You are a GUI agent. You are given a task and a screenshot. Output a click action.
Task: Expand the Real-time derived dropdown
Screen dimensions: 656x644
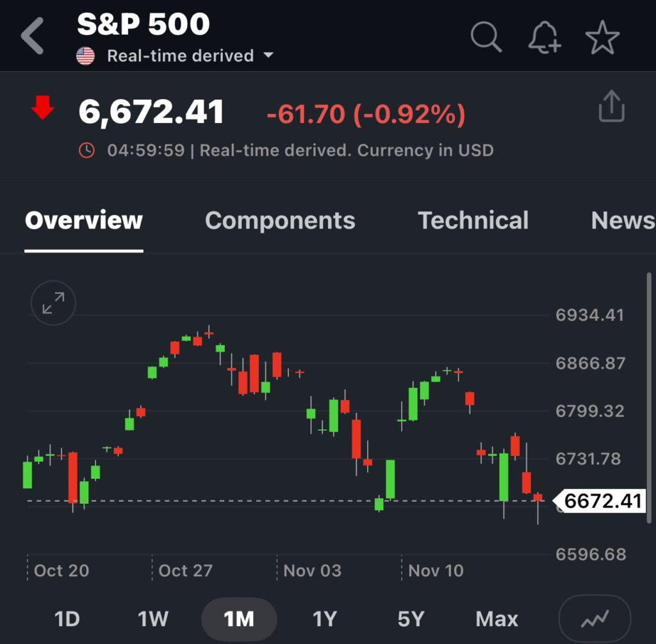point(268,56)
